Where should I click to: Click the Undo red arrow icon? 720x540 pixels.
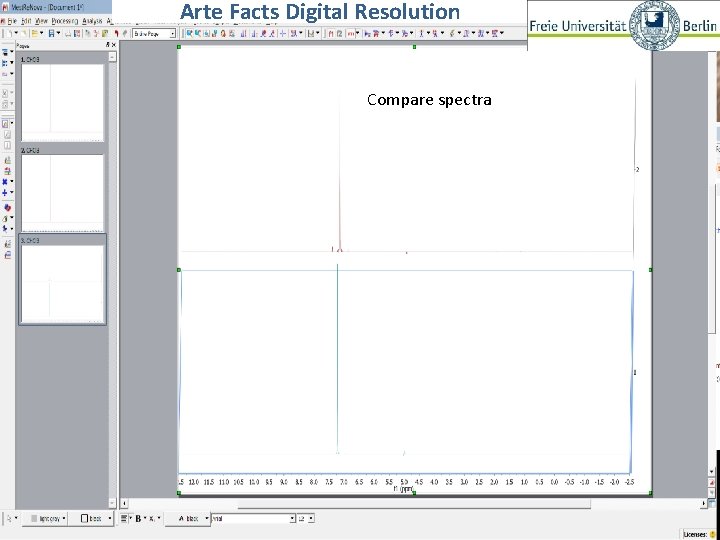(116, 34)
